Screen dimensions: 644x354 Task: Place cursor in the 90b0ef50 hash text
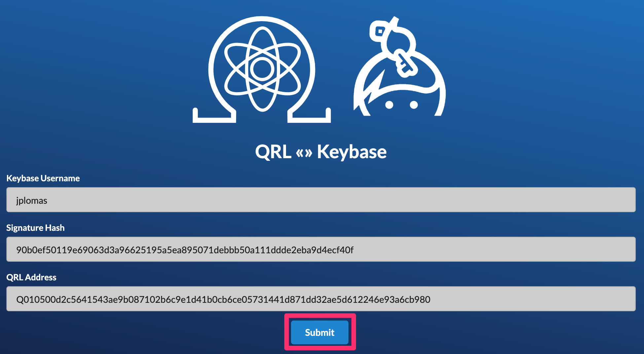pos(185,250)
